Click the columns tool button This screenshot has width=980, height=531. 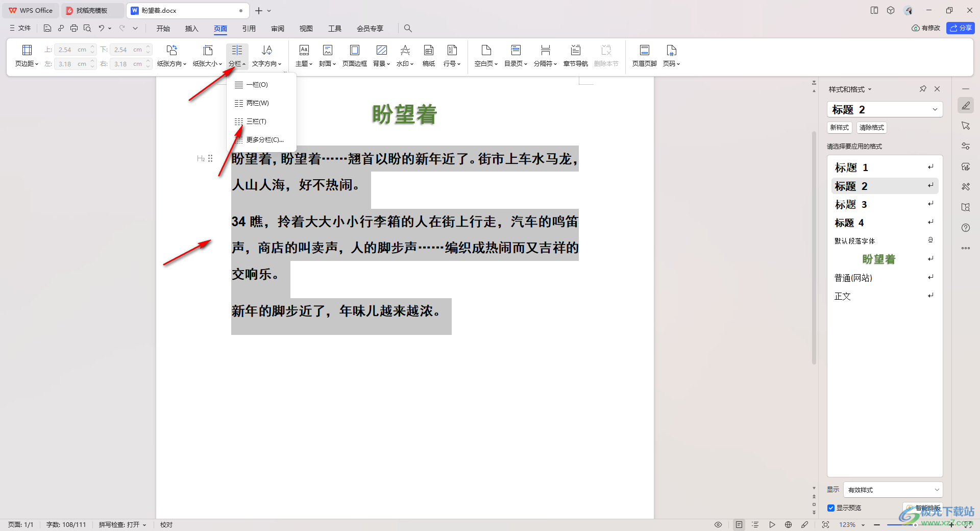237,56
